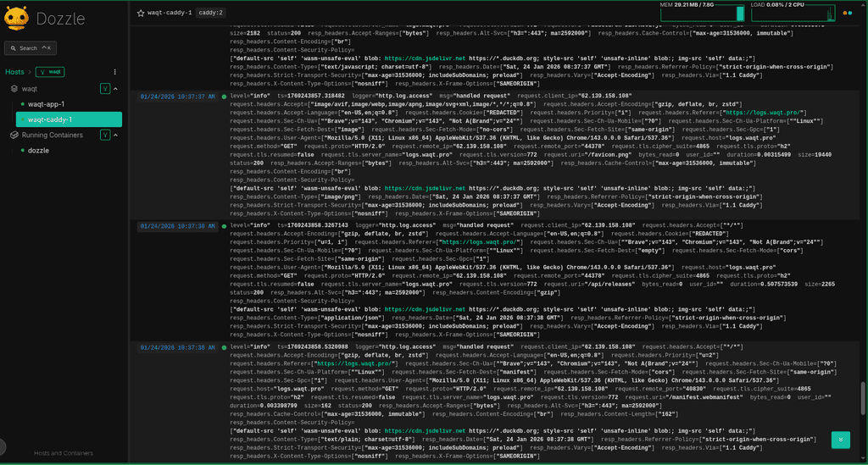Click request.uri "/api/releases" value

click(x=611, y=285)
